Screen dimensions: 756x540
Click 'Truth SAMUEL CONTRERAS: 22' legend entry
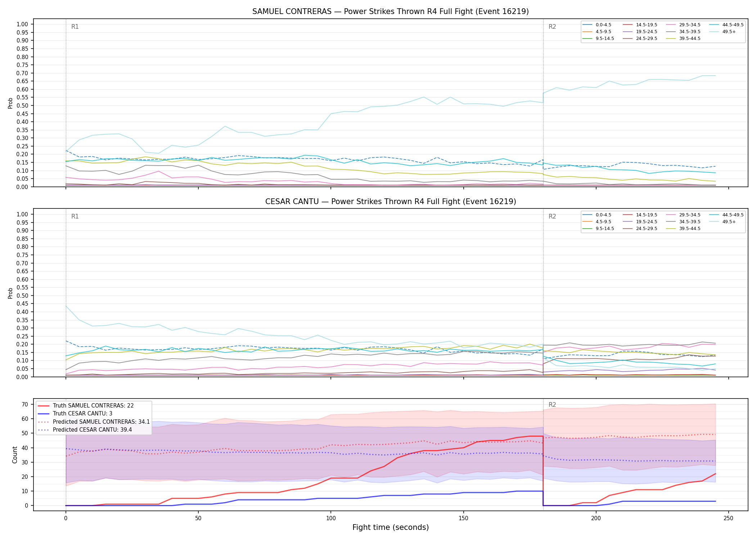tap(86, 406)
